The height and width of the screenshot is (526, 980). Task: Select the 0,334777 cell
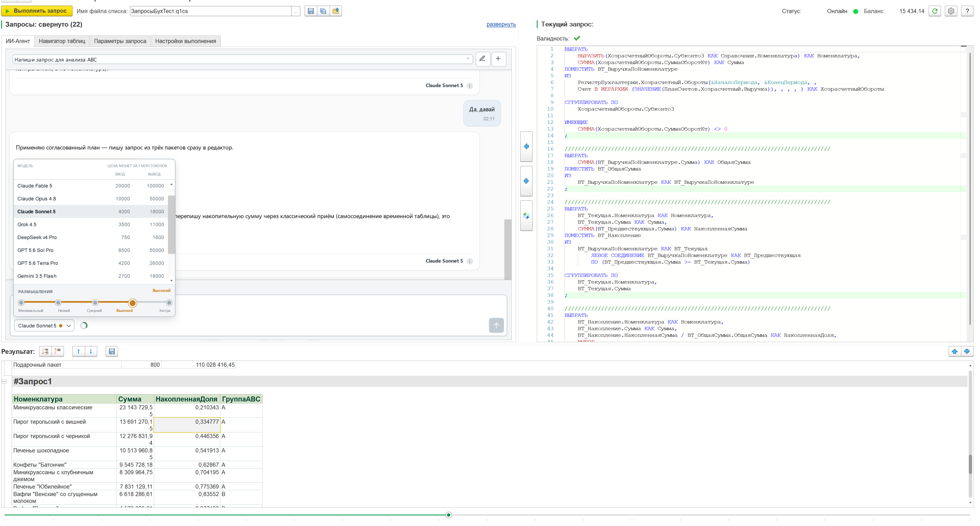point(187,425)
